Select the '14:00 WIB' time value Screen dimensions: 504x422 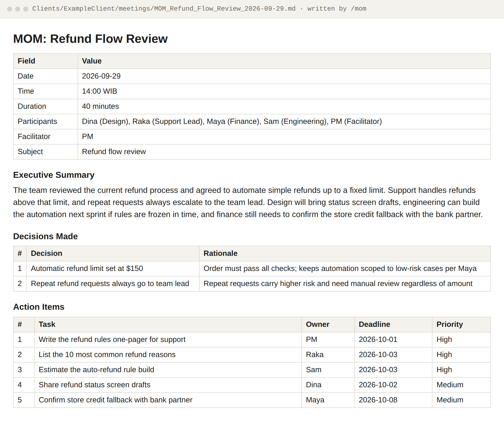pos(100,91)
